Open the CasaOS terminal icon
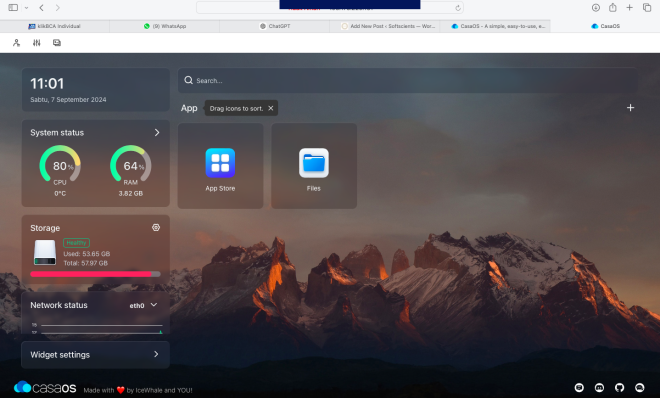Image resolution: width=660 pixels, height=398 pixels. point(57,42)
